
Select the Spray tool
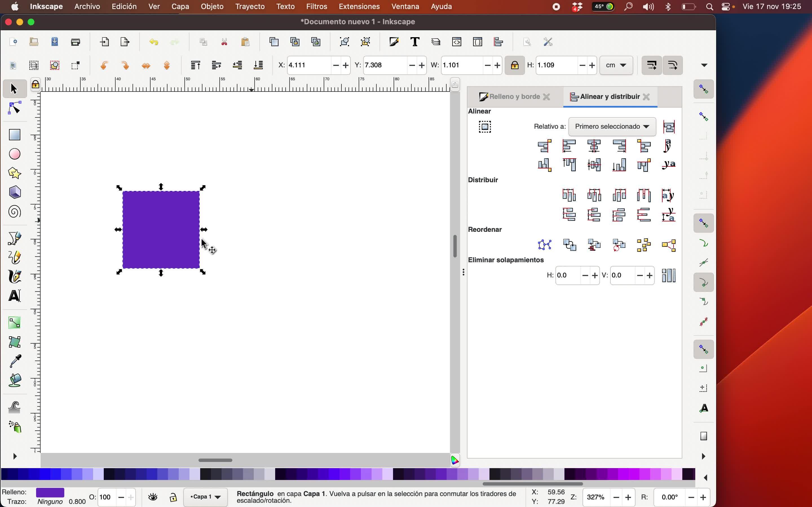click(x=14, y=427)
